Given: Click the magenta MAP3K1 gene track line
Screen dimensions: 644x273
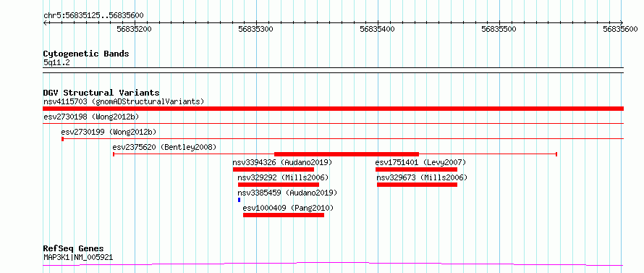Looking at the screenshot, I should pyautogui.click(x=333, y=264).
